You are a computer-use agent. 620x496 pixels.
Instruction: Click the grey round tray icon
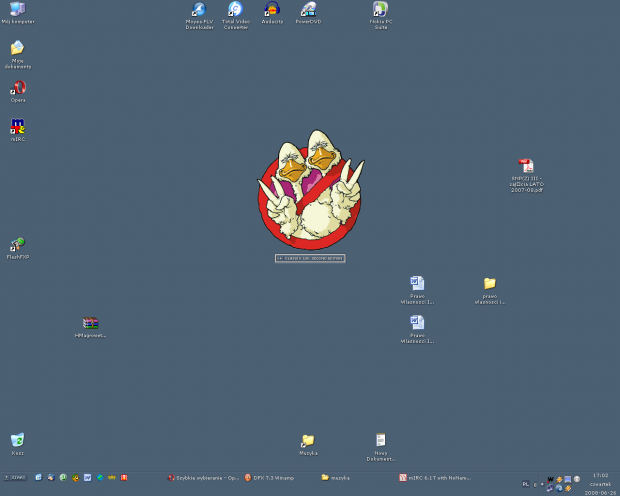(577, 479)
